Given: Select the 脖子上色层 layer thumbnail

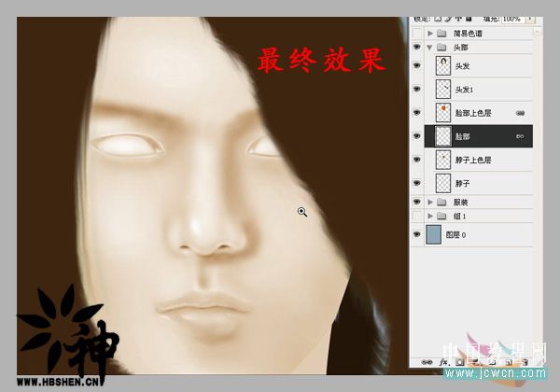Looking at the screenshot, I should coord(443,160).
